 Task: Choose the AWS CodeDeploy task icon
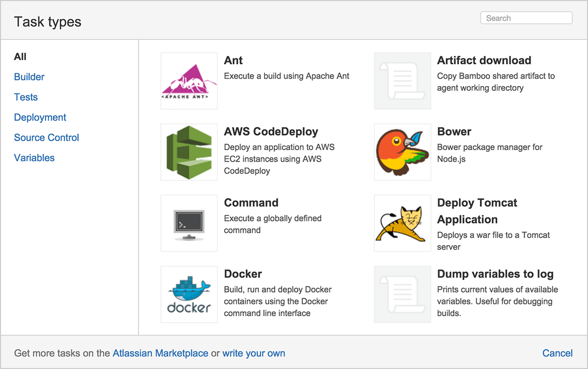point(189,152)
